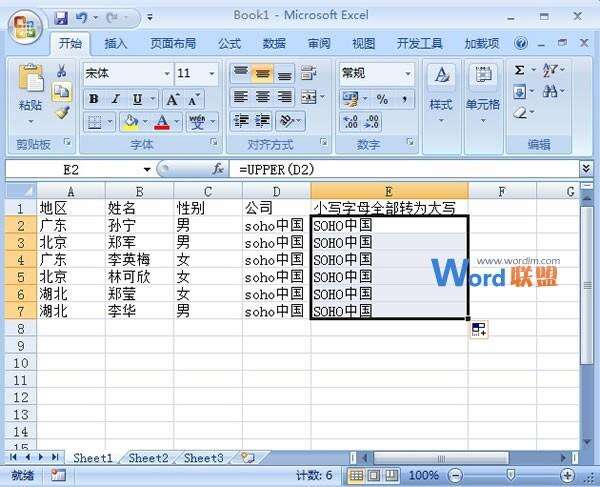Switch to the 公式 ribbon tab
This screenshot has height=487, width=600.
tap(230, 44)
